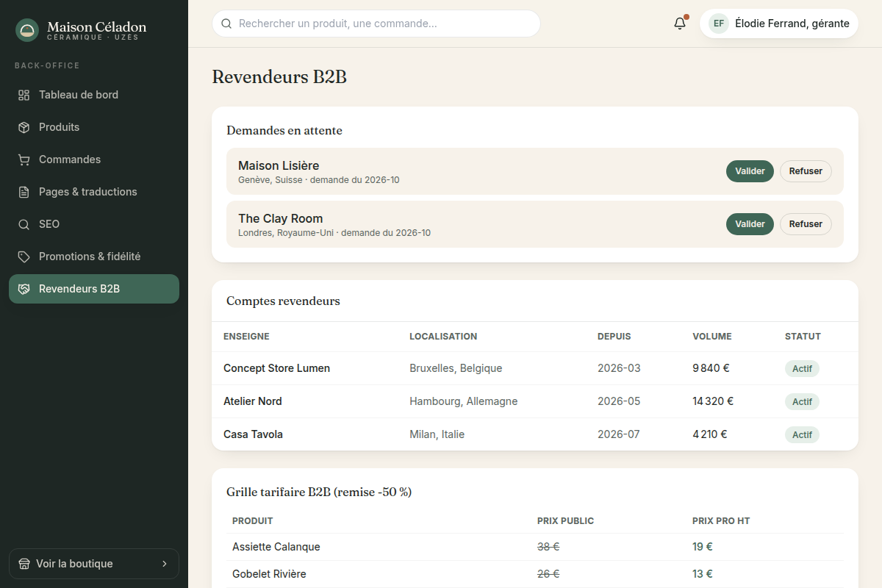Click the PRODUIT column header

[x=252, y=521]
